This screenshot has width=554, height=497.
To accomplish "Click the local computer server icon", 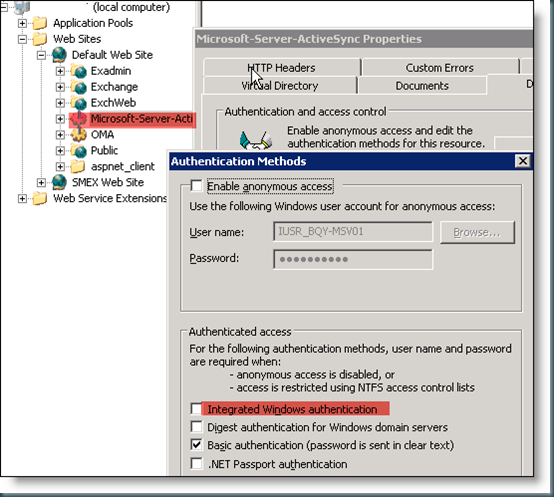I will coord(22,7).
